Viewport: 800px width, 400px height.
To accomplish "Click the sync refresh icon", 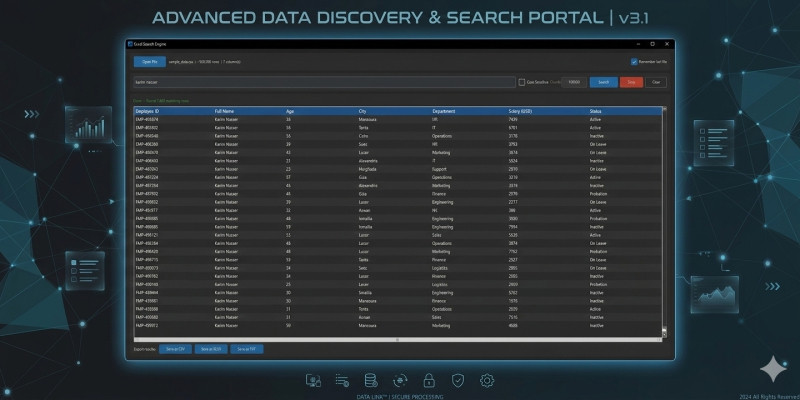I will [400, 380].
